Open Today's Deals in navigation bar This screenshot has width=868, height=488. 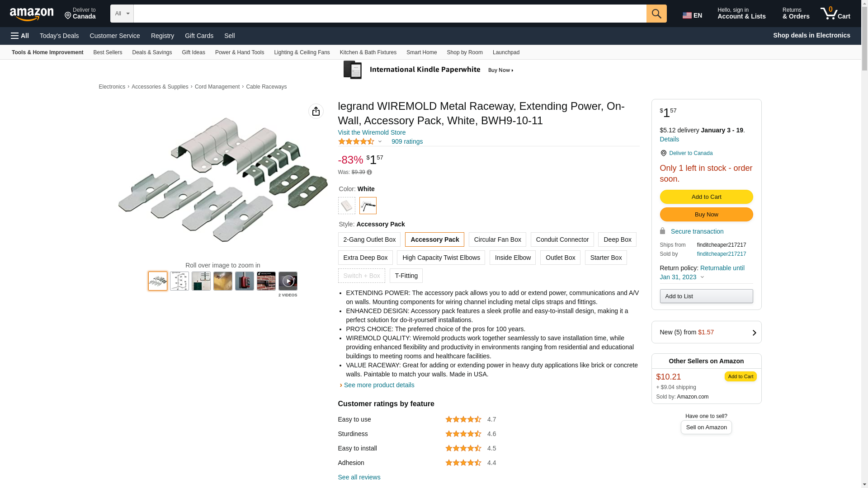[x=59, y=36]
